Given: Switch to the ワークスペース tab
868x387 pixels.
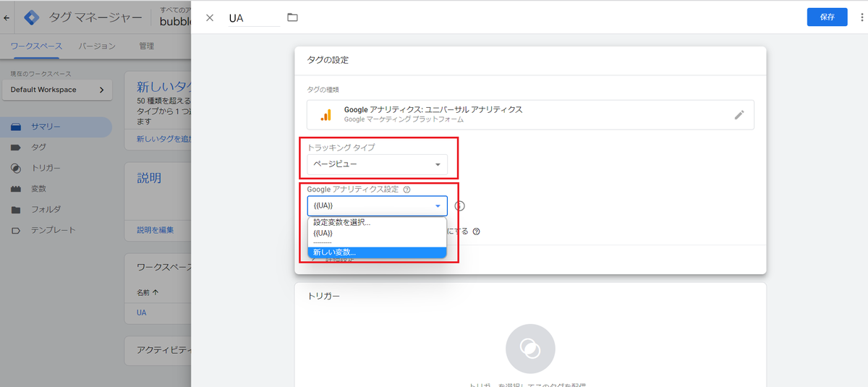Looking at the screenshot, I should point(36,46).
